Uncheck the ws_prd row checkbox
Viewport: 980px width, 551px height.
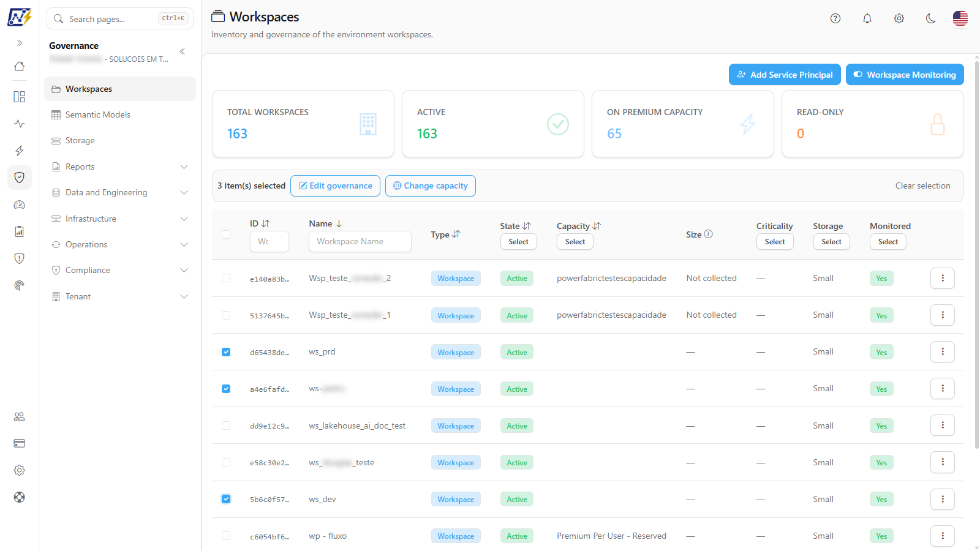click(226, 352)
